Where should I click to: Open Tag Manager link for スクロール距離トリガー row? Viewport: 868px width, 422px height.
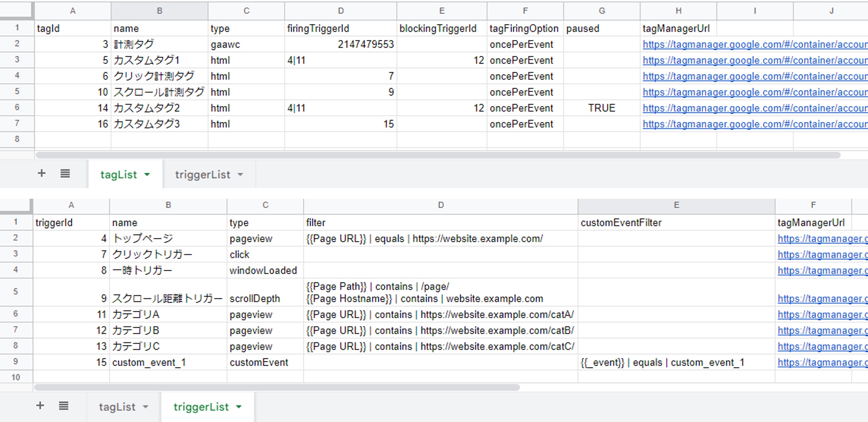click(x=822, y=299)
